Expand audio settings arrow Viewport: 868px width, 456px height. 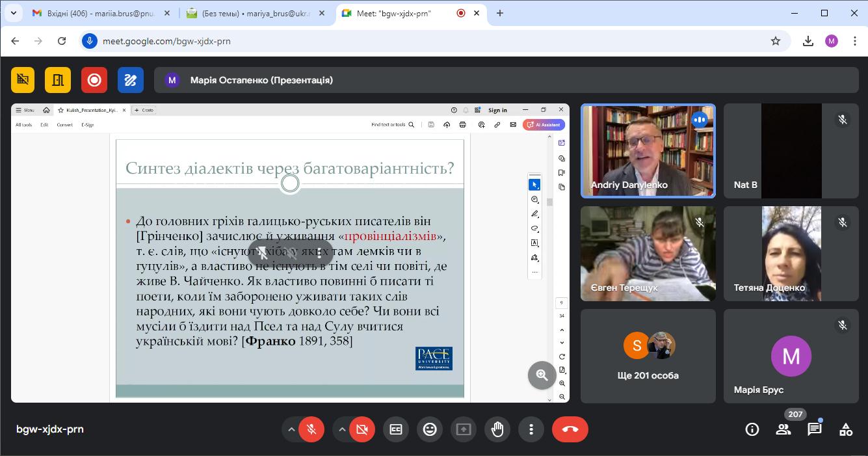[x=291, y=429]
